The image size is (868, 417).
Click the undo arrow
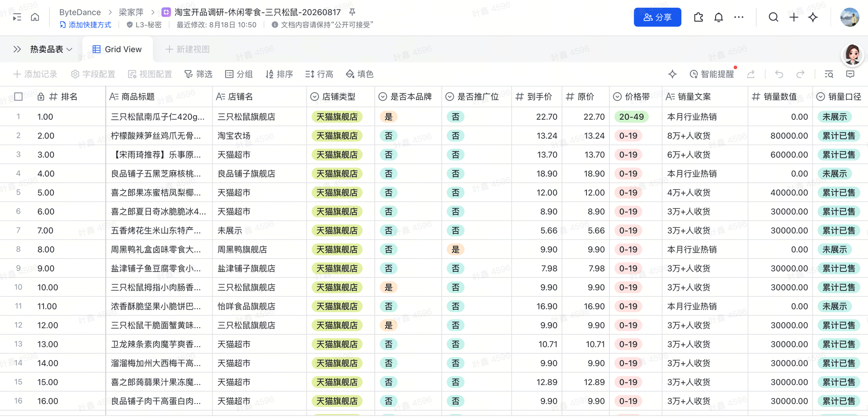[x=779, y=74]
